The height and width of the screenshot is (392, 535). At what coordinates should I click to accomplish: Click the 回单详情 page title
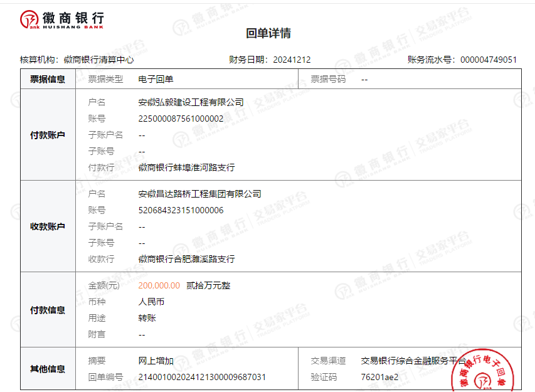coord(268,34)
